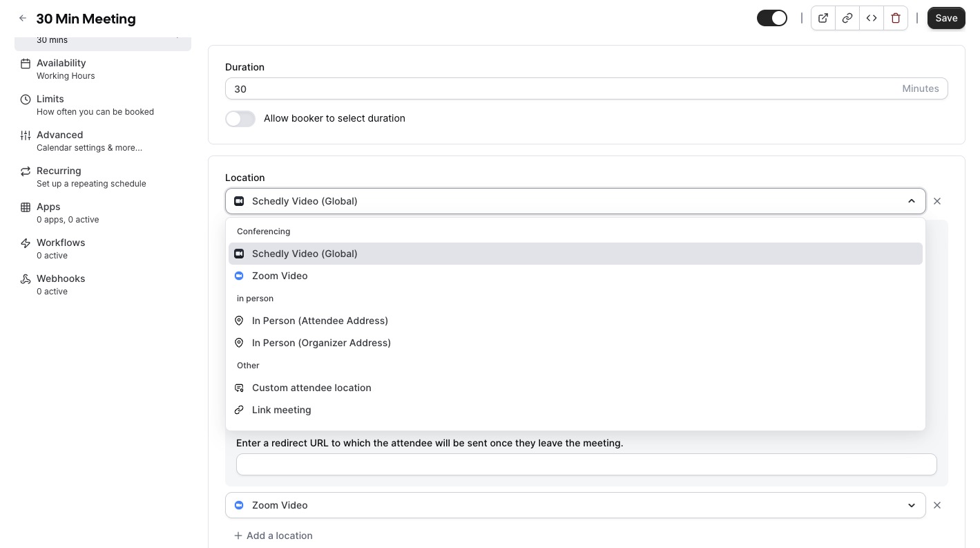Enable Allow booker to select duration
This screenshot has height=548, width=980.
pyautogui.click(x=240, y=118)
